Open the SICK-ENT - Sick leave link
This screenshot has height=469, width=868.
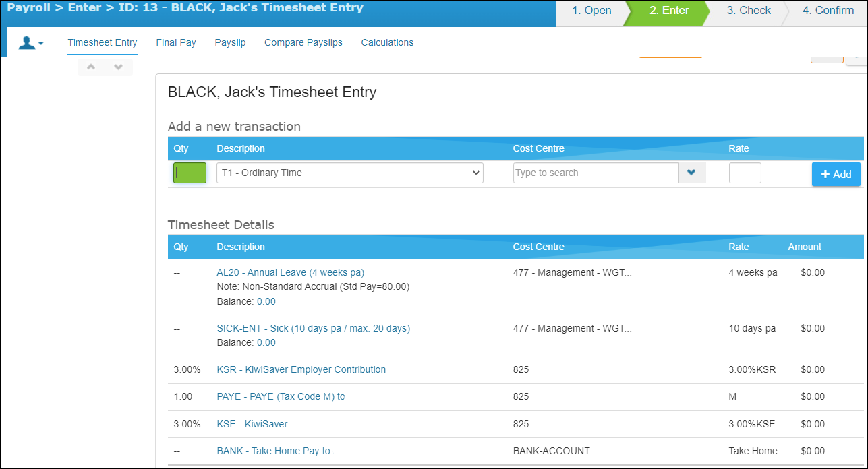coord(313,329)
